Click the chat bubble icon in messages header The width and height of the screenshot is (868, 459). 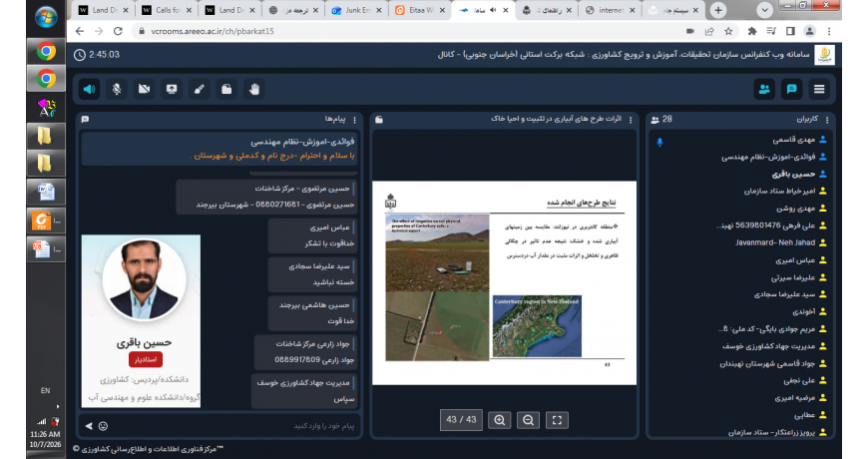point(85,120)
